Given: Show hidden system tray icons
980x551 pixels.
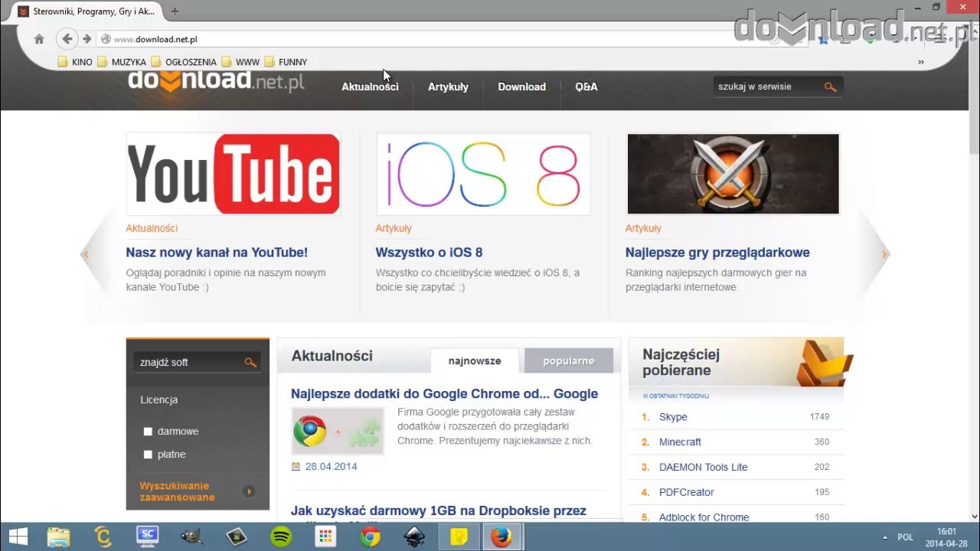Looking at the screenshot, I should coord(885,537).
